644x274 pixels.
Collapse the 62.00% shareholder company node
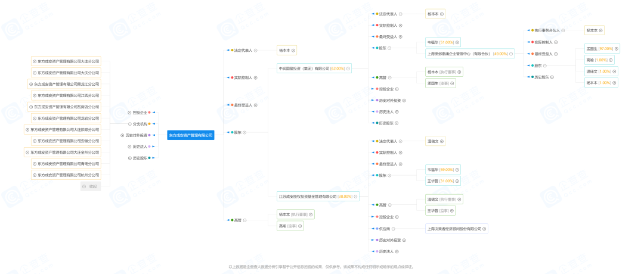coord(348,68)
